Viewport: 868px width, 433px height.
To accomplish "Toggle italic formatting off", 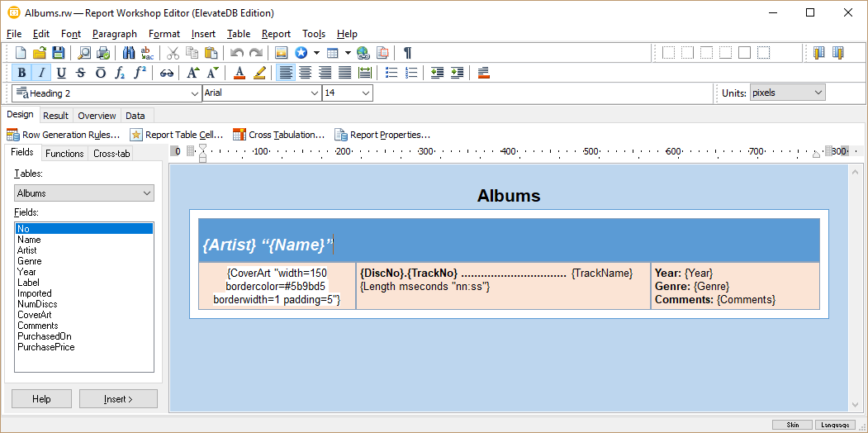I will pos(41,73).
